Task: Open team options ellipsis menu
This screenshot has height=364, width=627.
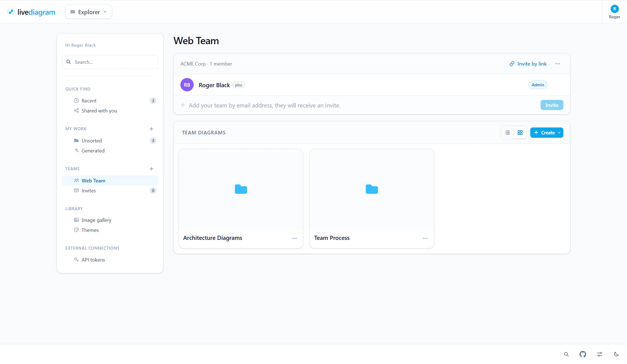Action: [x=558, y=64]
